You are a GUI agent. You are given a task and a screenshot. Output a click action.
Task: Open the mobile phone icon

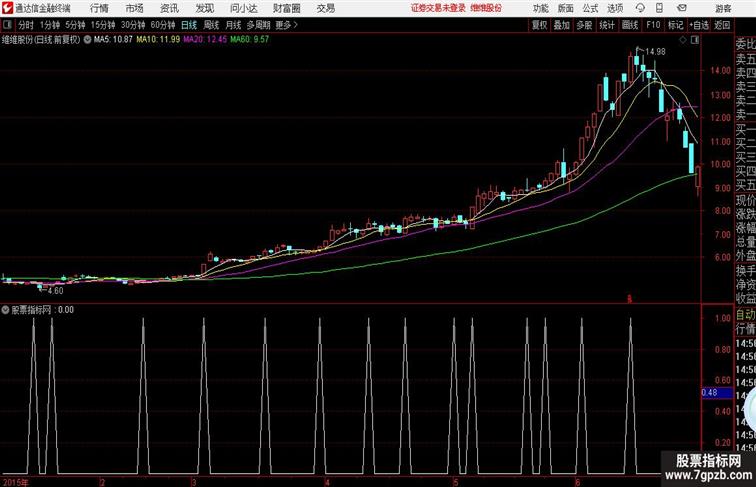[x=659, y=8]
